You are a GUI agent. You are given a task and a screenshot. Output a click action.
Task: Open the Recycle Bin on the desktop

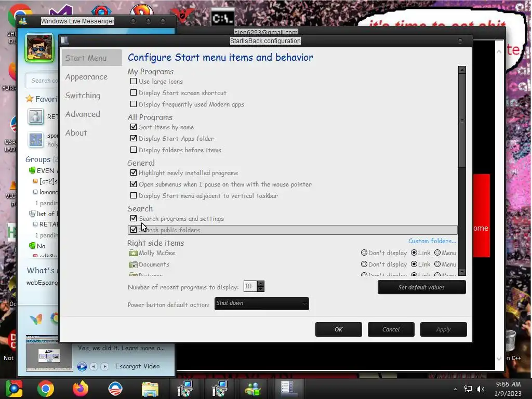510,341
